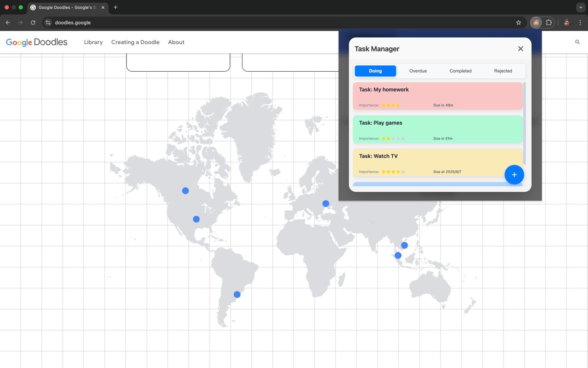588x368 pixels.
Task: Open the My homework task card
Action: 438,96
